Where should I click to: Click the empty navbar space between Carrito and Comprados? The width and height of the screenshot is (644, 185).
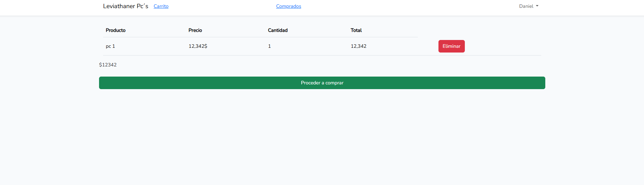(222, 6)
